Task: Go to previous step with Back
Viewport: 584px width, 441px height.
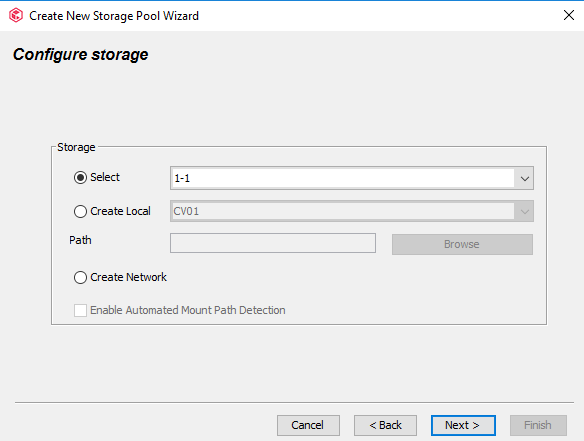Action: click(x=385, y=425)
